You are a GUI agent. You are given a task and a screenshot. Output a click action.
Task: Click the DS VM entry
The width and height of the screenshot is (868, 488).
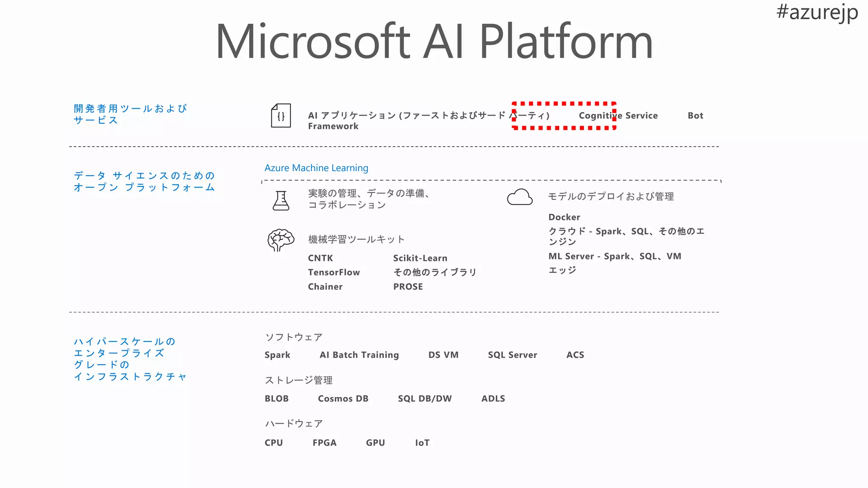coord(443,355)
